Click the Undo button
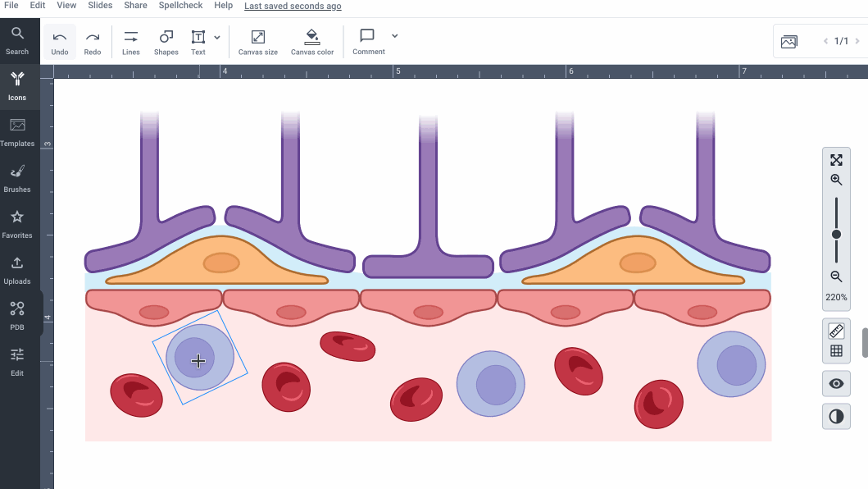 [x=60, y=42]
